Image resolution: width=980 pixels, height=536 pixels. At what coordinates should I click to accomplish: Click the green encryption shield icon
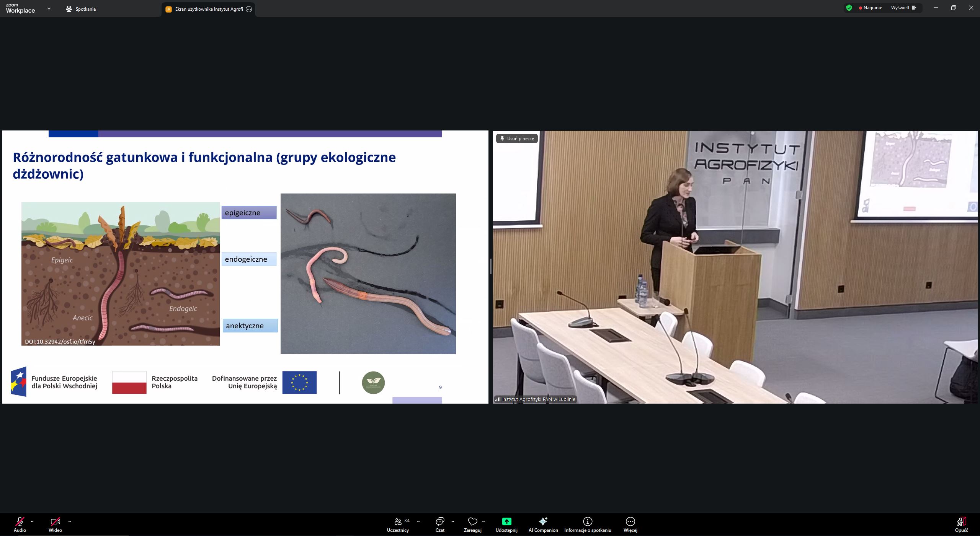849,8
